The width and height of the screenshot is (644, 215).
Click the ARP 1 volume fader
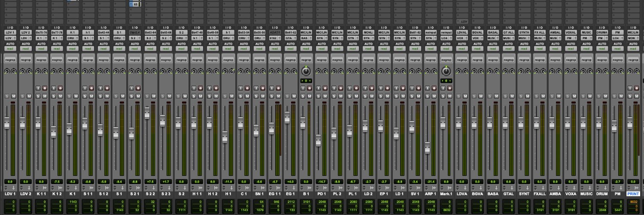point(427,148)
